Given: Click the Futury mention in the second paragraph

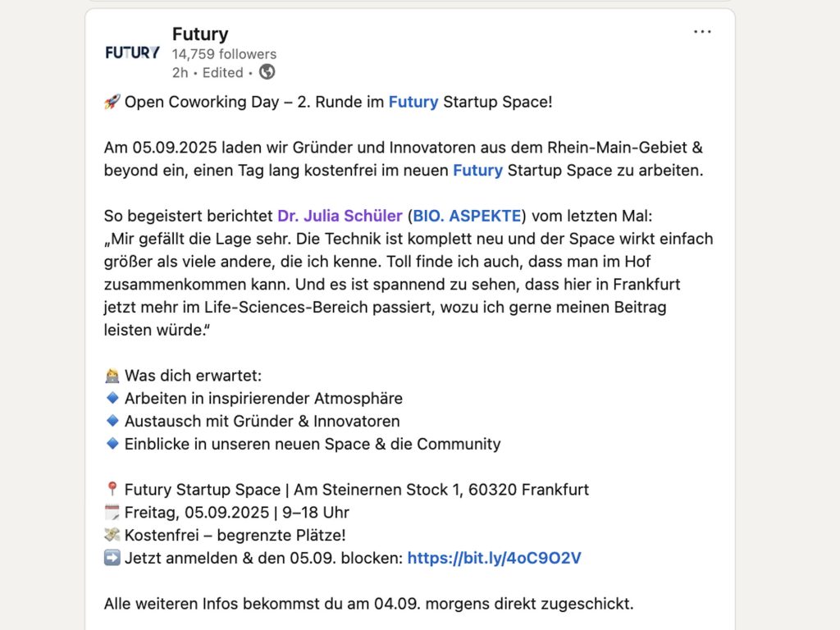Looking at the screenshot, I should tap(478, 170).
